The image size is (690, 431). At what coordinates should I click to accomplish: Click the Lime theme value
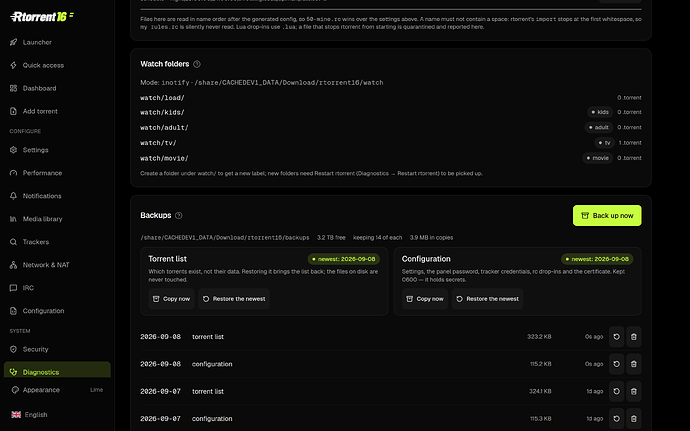[x=96, y=390]
